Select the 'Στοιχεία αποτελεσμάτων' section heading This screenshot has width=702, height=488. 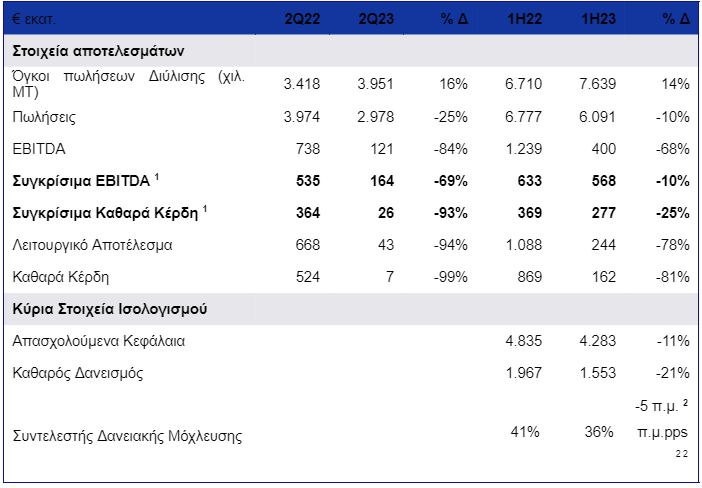tap(98, 50)
